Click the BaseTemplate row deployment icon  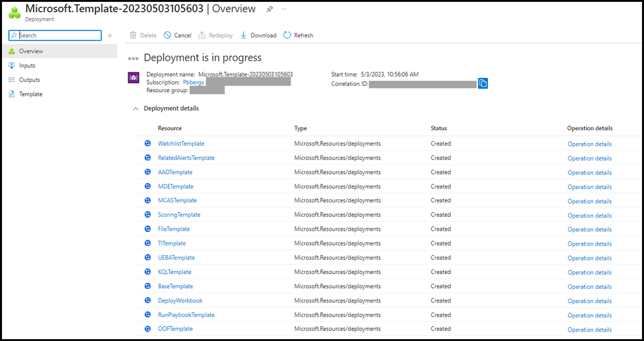coord(148,286)
